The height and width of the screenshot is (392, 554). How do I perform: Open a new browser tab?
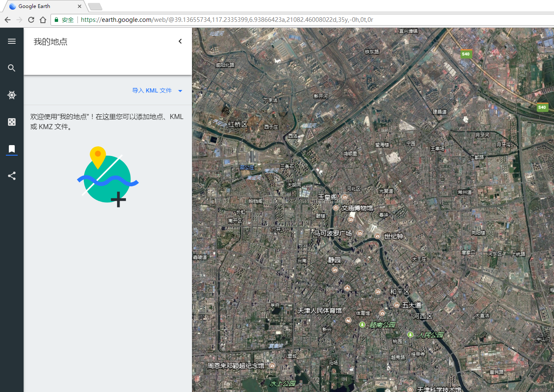coord(95,6)
